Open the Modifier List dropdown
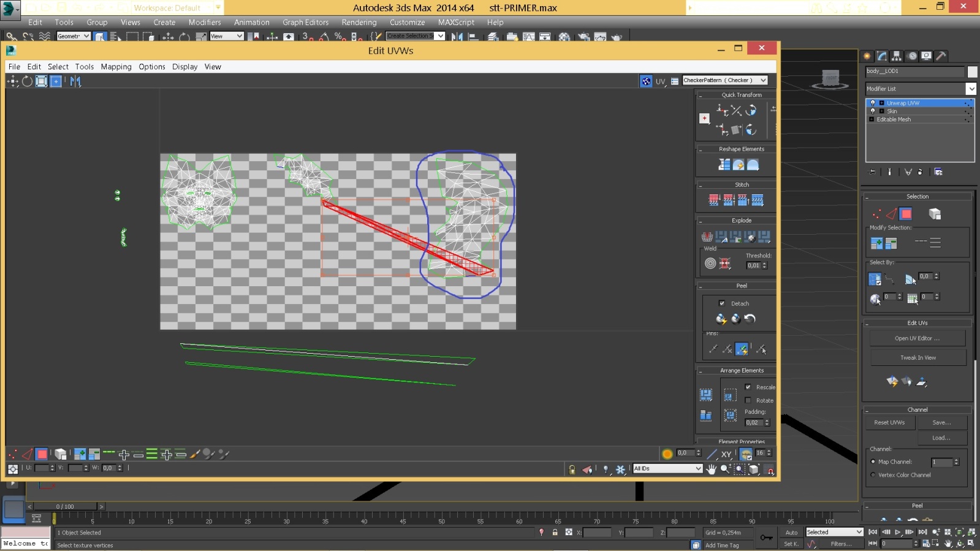The image size is (980, 551). (921, 89)
